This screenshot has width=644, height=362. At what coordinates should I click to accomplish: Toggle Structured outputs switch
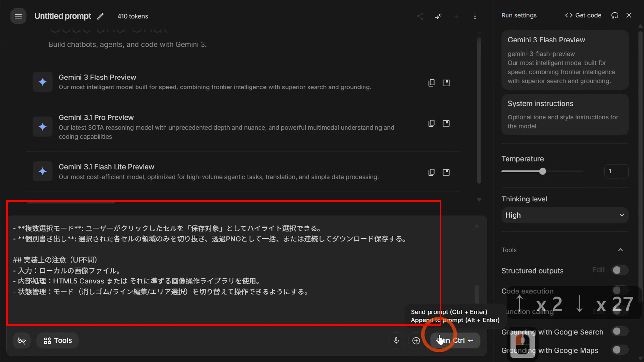620,270
